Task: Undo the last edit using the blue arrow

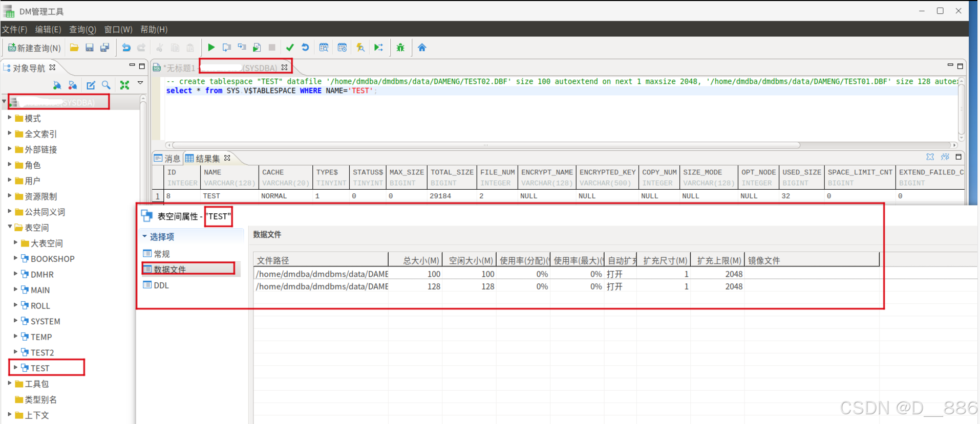Action: (x=126, y=48)
